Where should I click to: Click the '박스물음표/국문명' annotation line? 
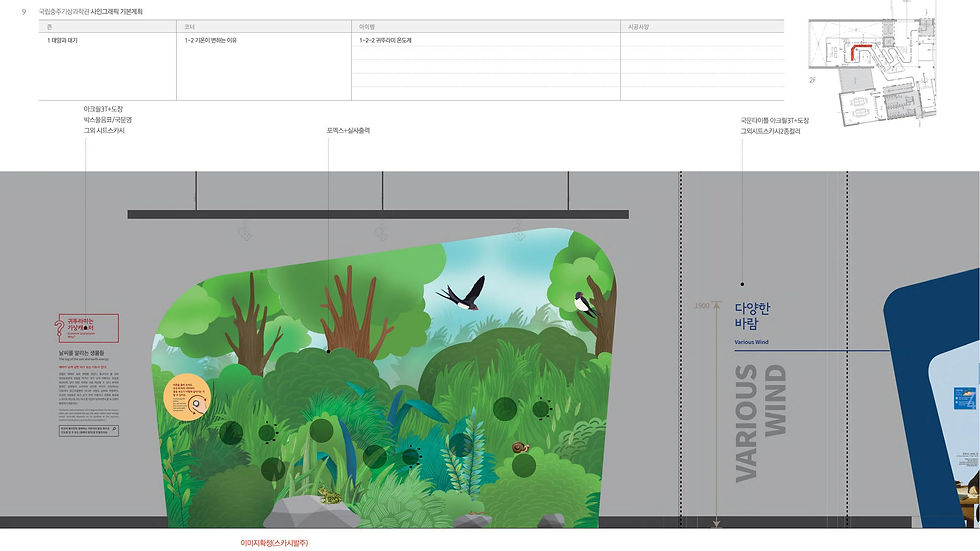(x=108, y=119)
